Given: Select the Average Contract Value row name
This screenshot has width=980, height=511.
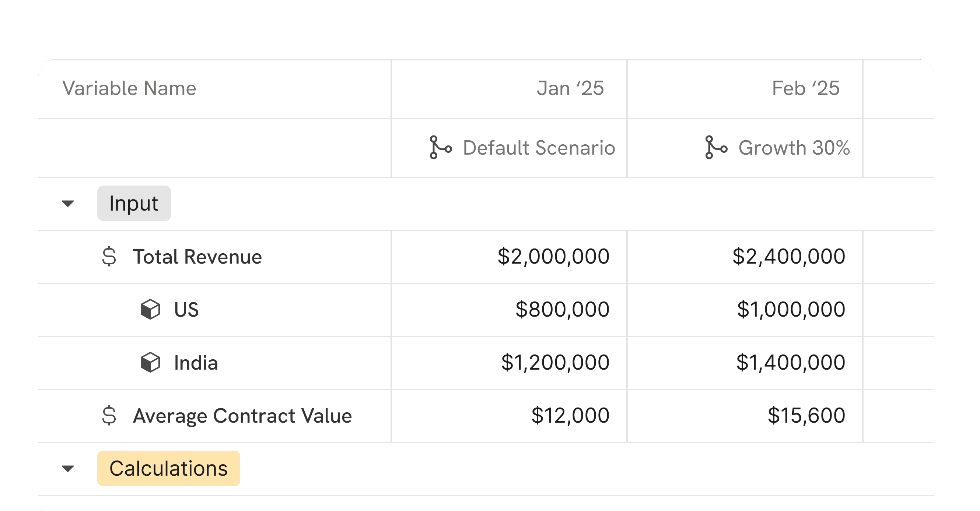Looking at the screenshot, I should pyautogui.click(x=242, y=416).
